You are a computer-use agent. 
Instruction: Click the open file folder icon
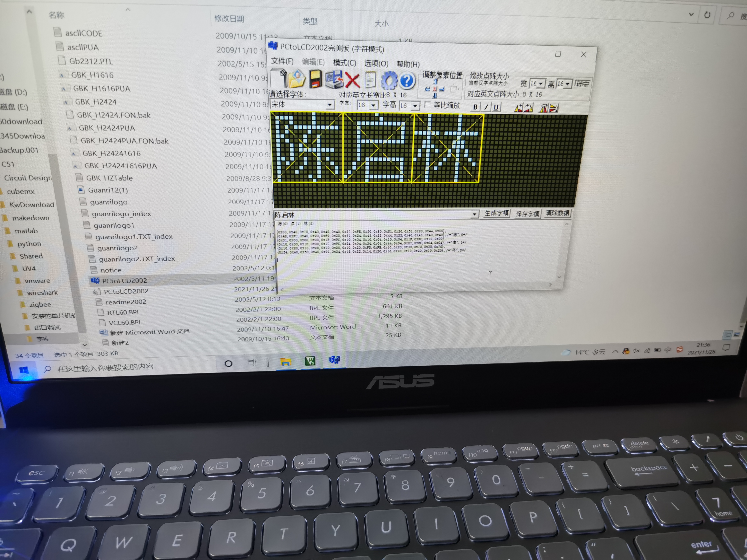(297, 79)
